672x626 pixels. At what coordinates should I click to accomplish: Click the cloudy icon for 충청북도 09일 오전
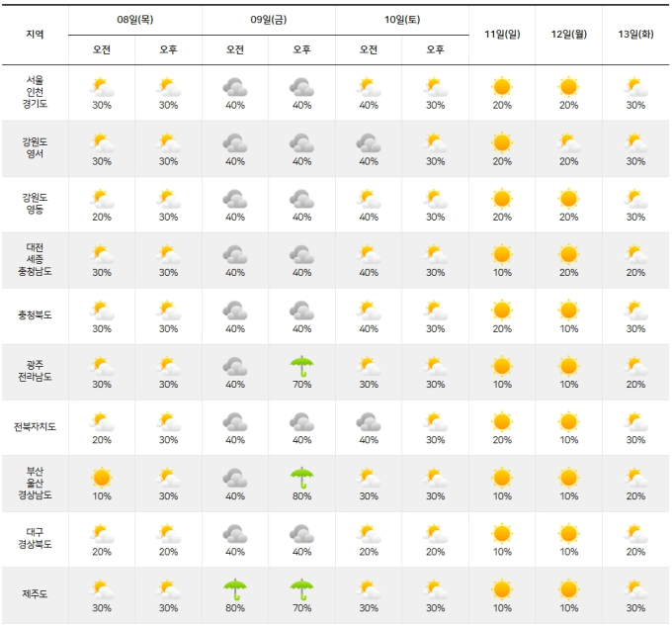pos(235,311)
